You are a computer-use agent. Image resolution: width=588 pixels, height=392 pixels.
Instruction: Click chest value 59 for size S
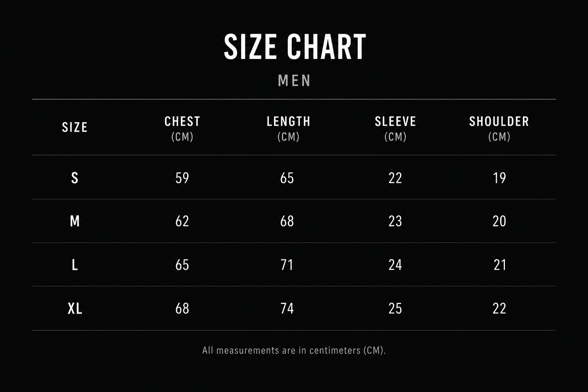(x=182, y=178)
